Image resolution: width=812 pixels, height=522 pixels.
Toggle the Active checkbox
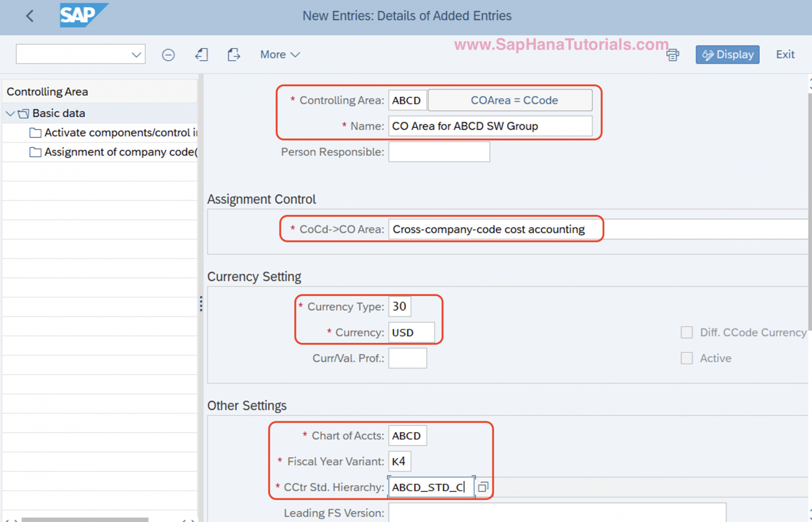pyautogui.click(x=687, y=358)
